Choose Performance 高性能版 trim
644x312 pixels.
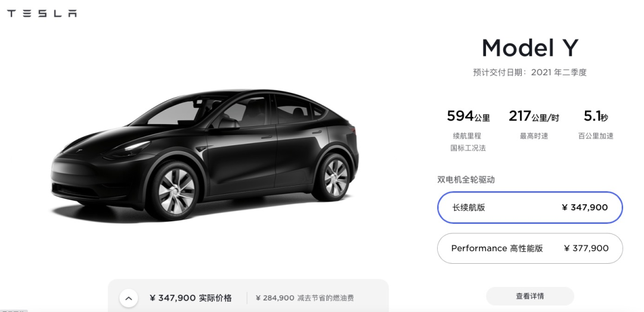530,248
